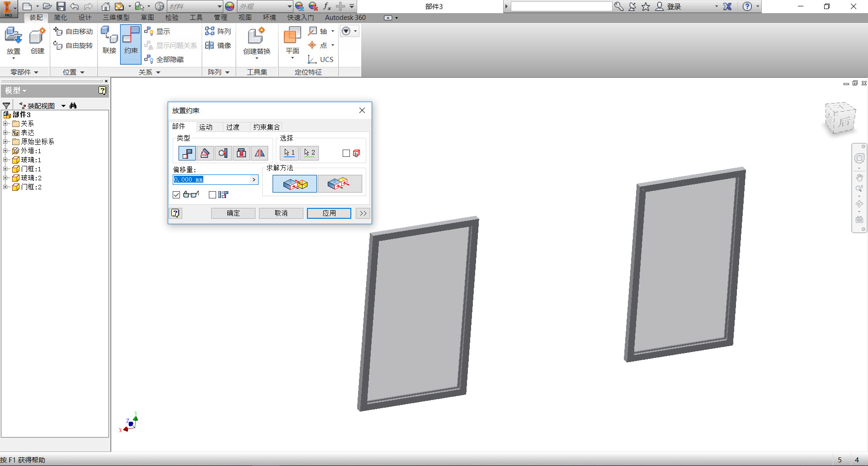Expand the 关系 tree node
Image resolution: width=868 pixels, height=466 pixels.
[5, 123]
